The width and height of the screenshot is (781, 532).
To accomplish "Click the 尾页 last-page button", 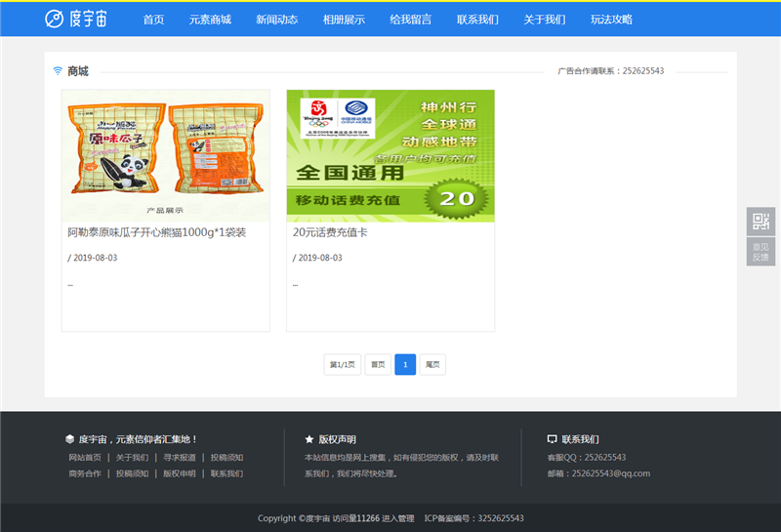I will (432, 364).
